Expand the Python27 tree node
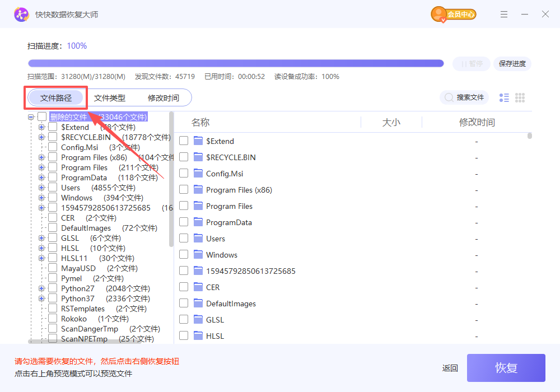This screenshot has width=560, height=392. [41, 288]
